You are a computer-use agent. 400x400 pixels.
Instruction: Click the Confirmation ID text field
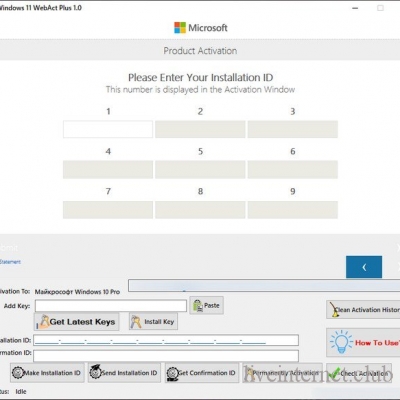coord(166,356)
